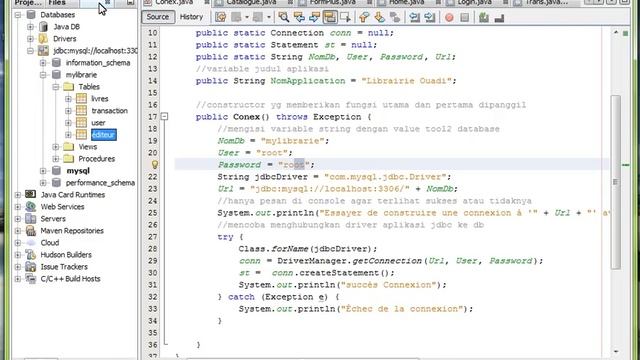This screenshot has height=360, width=640.
Task: Click Stop Macro Recording square icon
Action: [464, 18]
